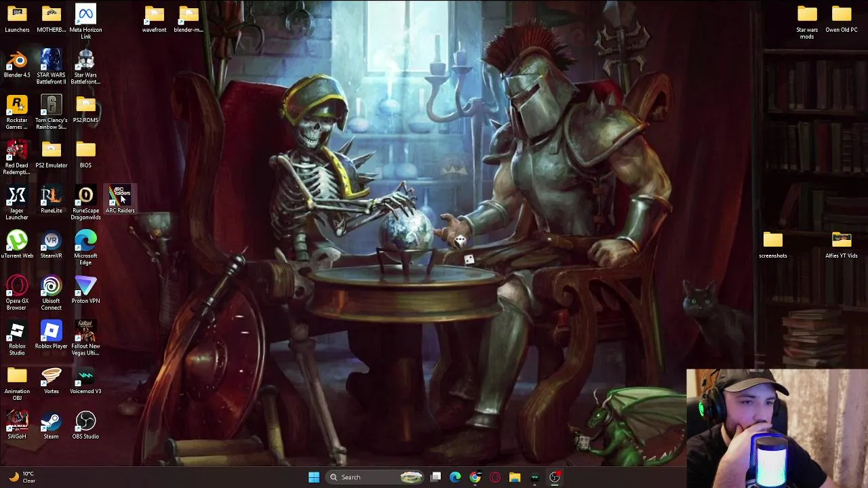868x488 pixels.
Task: Open Opera GX from the taskbar
Action: 495,477
